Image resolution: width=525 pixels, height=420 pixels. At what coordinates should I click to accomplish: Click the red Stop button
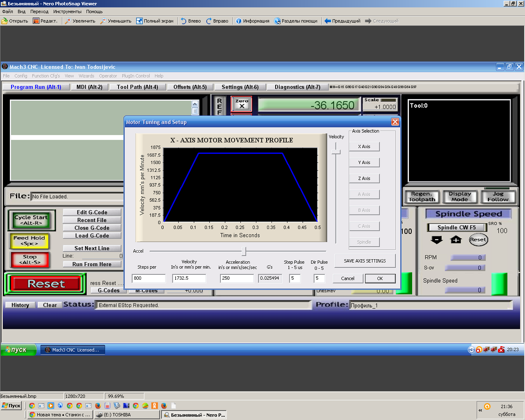(30, 260)
